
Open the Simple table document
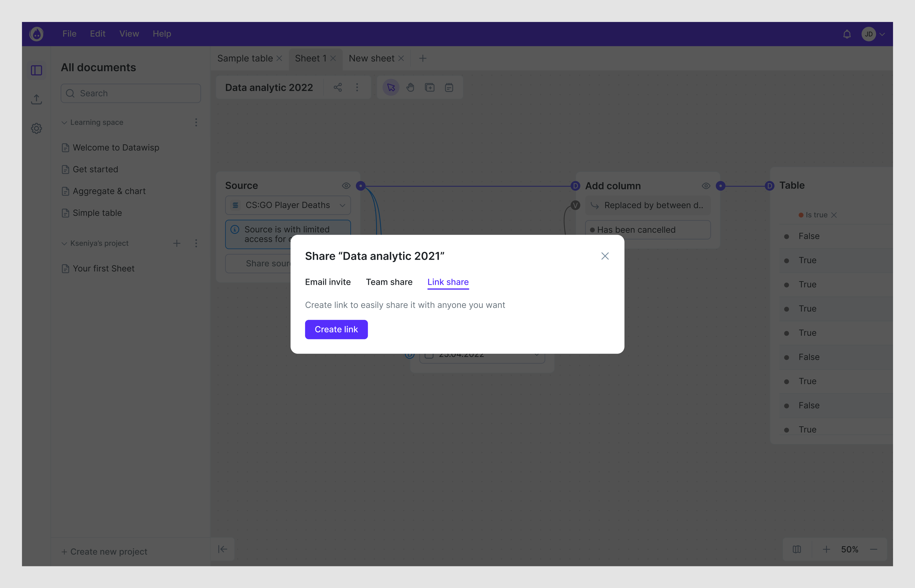92,213
